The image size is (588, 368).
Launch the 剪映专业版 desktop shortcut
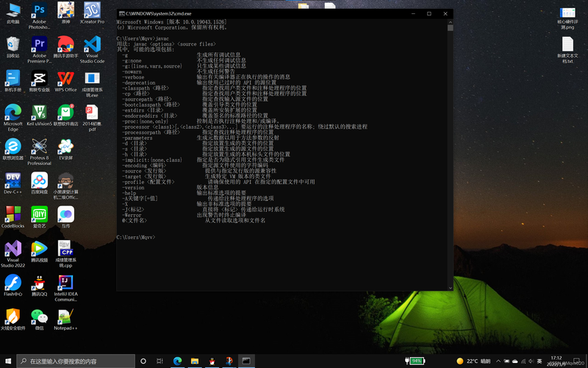click(40, 81)
